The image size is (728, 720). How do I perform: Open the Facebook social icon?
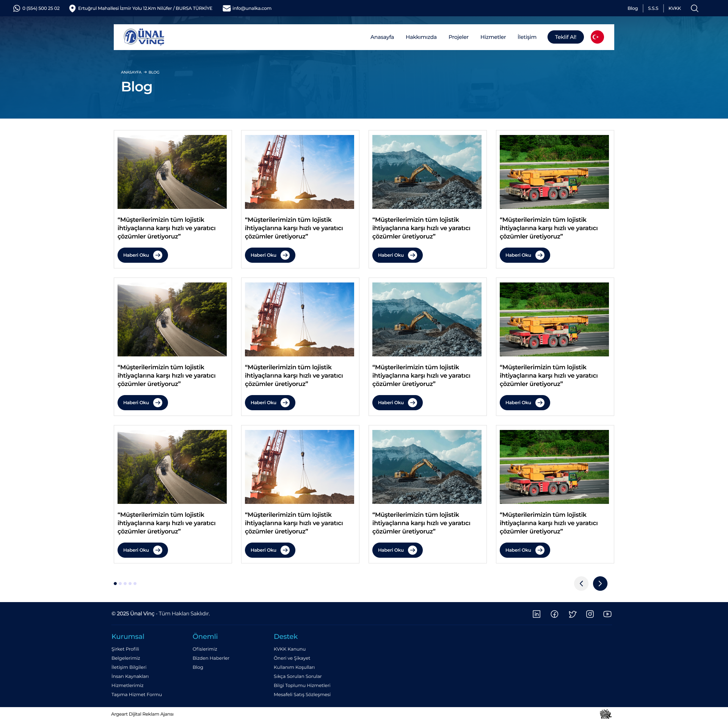(x=554, y=614)
